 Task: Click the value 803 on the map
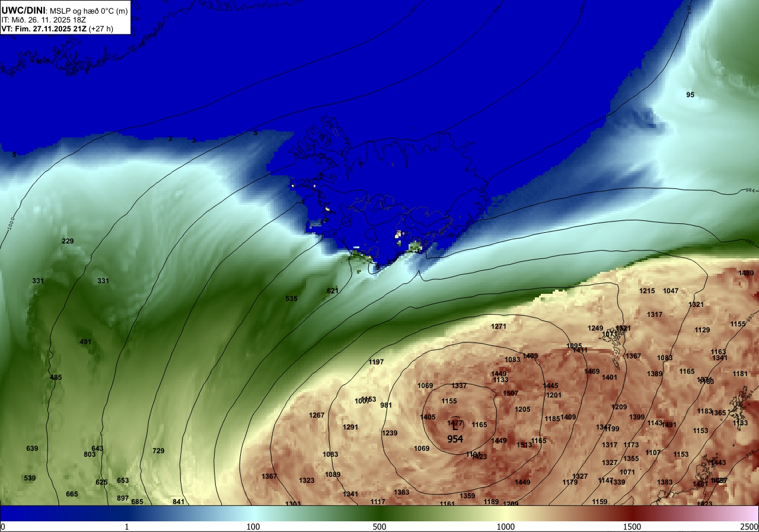90,454
